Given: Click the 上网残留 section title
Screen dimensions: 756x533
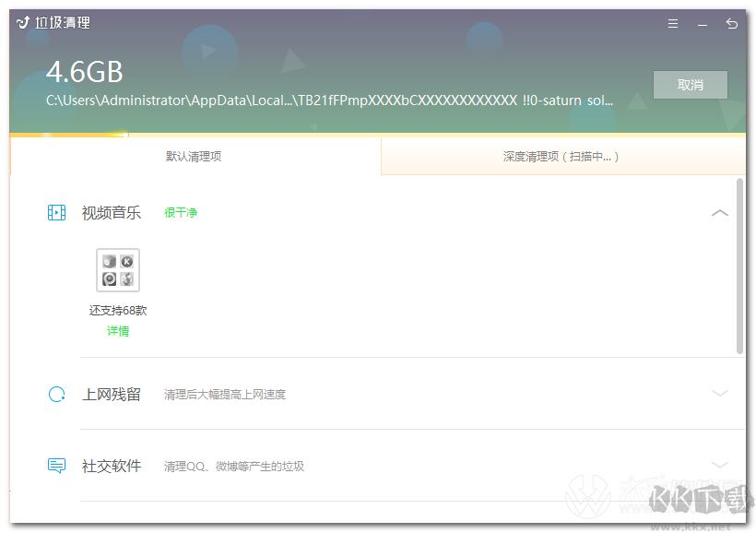Looking at the screenshot, I should [112, 394].
